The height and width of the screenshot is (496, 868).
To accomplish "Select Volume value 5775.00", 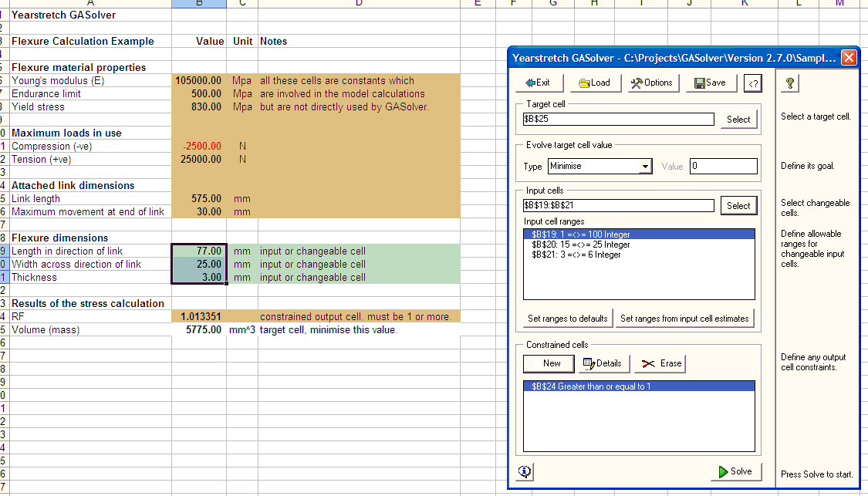I will pyautogui.click(x=199, y=330).
